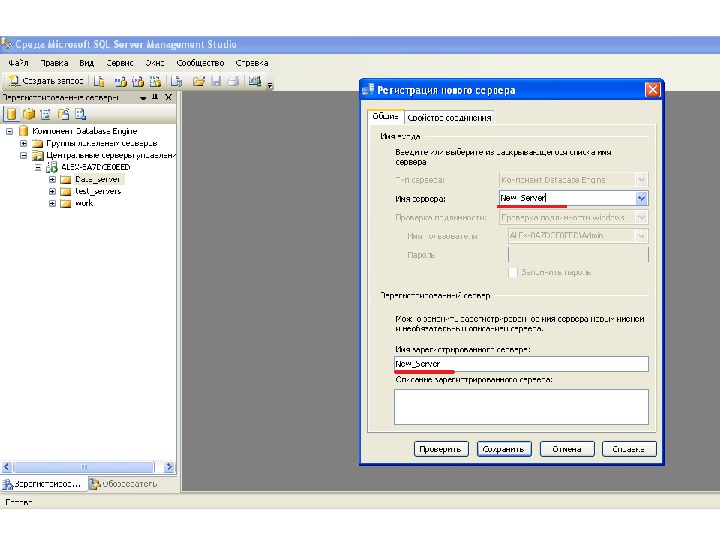Open file using the yellow folder toolbar icon

[199, 81]
